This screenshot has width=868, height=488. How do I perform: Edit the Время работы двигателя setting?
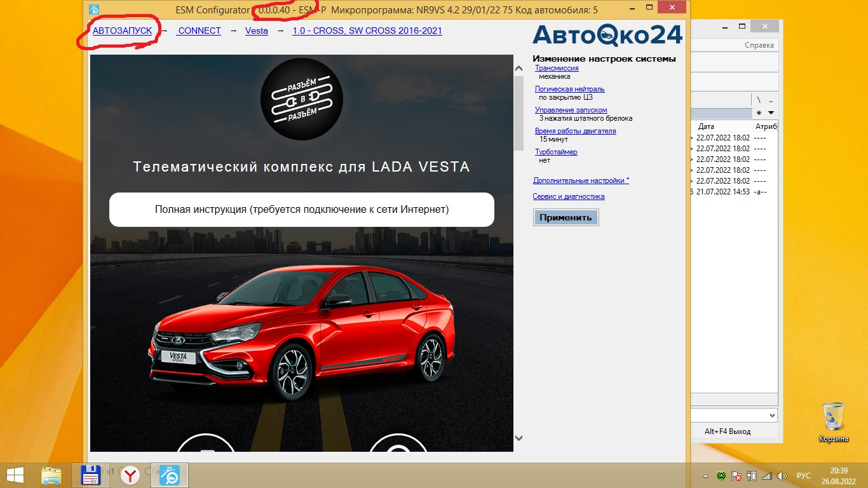coord(576,131)
